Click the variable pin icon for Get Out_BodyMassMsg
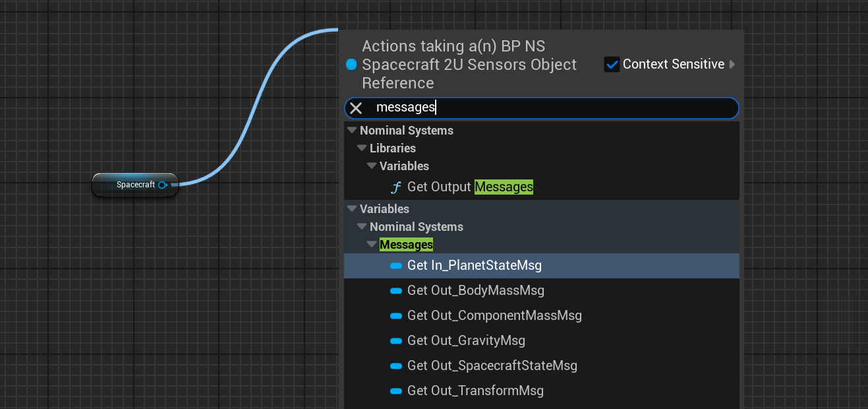The height and width of the screenshot is (409, 868). point(395,291)
